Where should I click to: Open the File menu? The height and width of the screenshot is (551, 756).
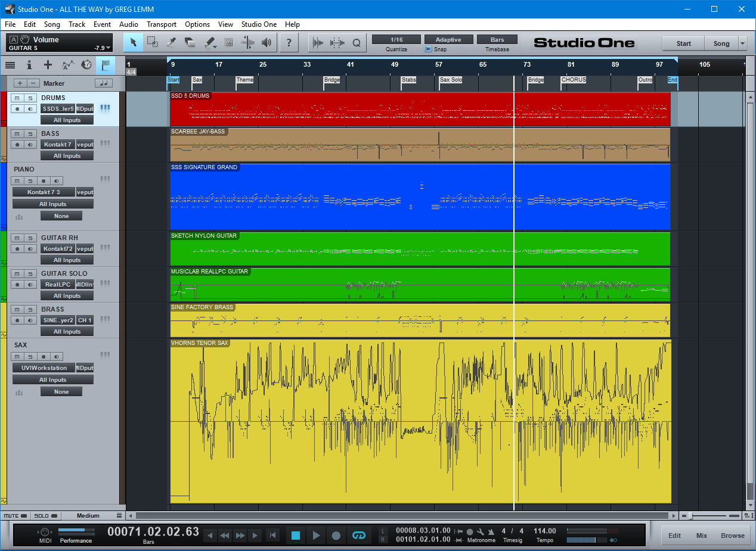coord(10,24)
